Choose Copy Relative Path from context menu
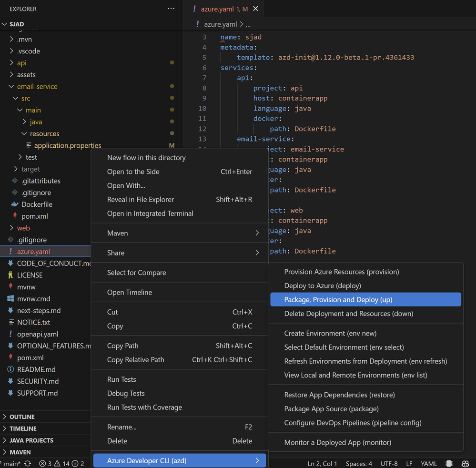The image size is (476, 468). coord(135,360)
